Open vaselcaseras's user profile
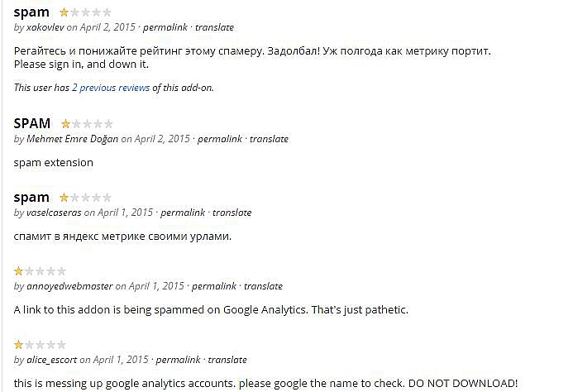 tap(54, 213)
